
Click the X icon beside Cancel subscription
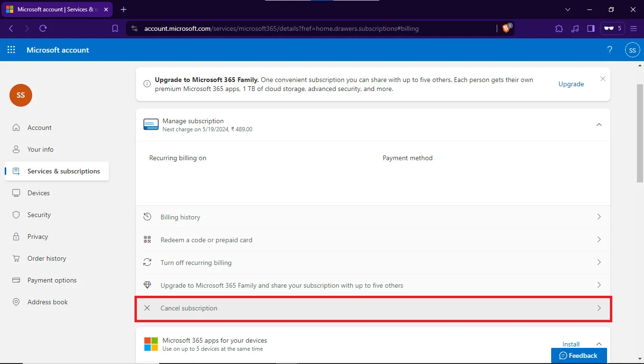pos(147,308)
